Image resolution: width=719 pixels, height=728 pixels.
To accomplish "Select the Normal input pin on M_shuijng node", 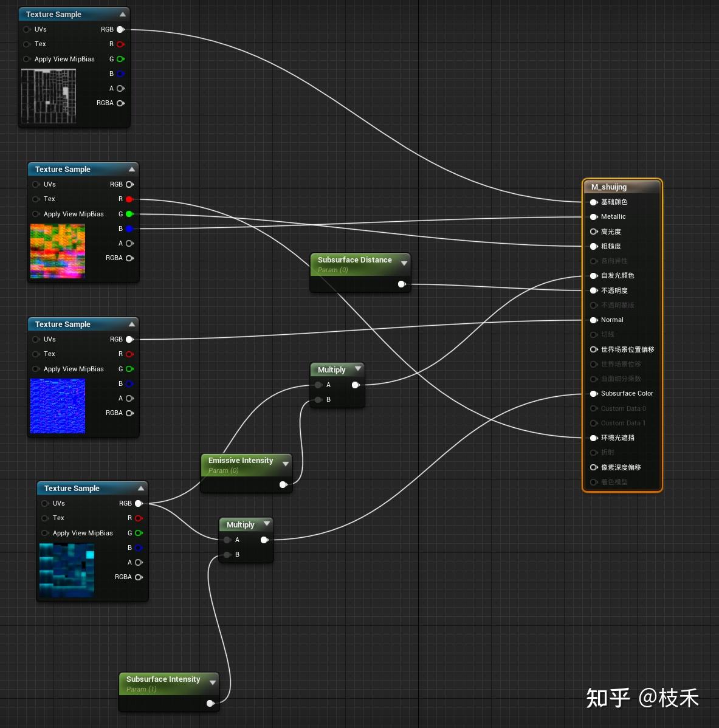I will pyautogui.click(x=594, y=320).
